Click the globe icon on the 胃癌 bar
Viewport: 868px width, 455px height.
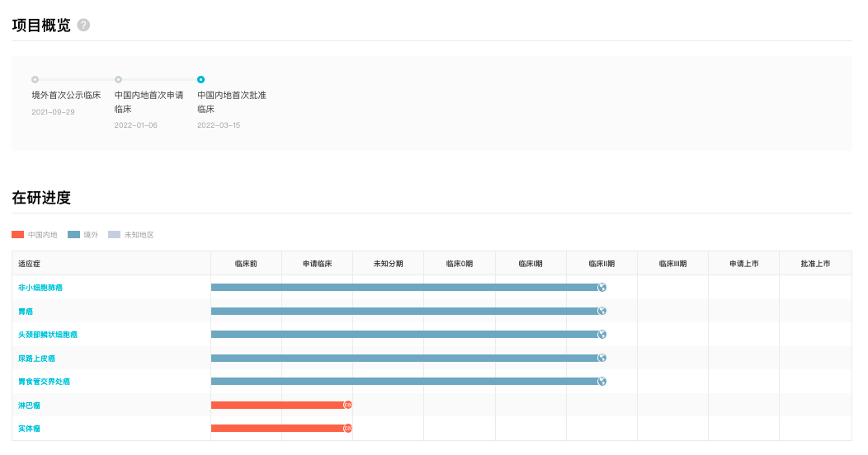pyautogui.click(x=602, y=311)
